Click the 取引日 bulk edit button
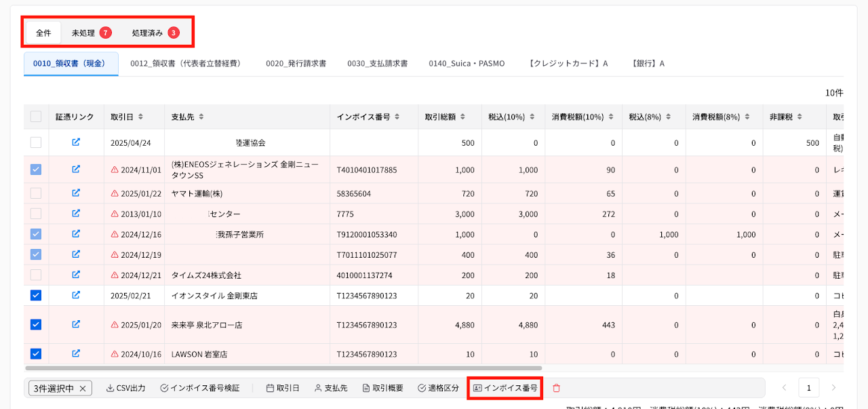 [x=283, y=388]
